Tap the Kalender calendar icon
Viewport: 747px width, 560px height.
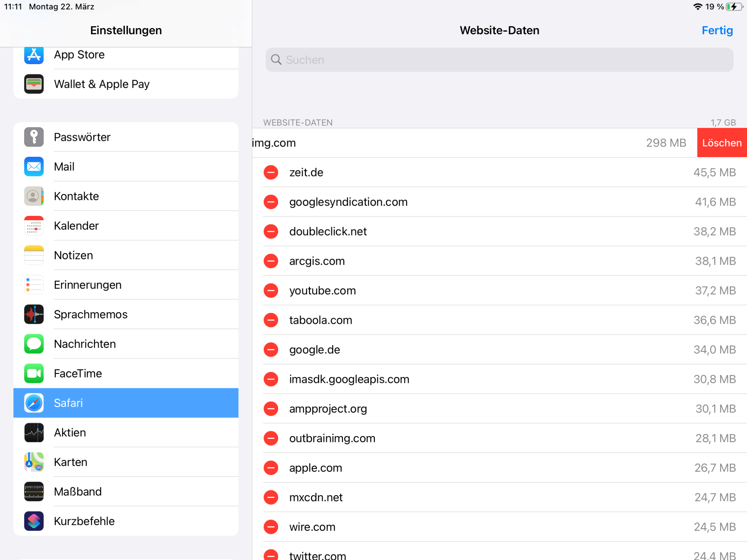click(x=33, y=226)
